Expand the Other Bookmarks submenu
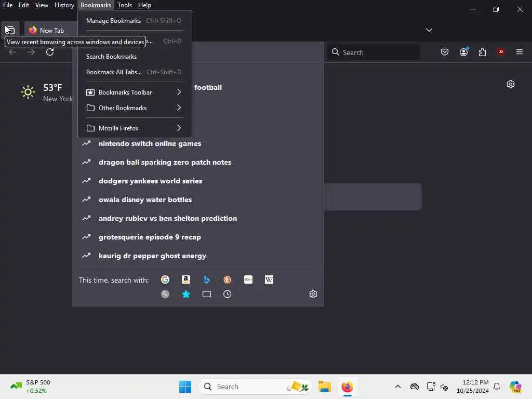This screenshot has height=399, width=532. pyautogui.click(x=135, y=108)
